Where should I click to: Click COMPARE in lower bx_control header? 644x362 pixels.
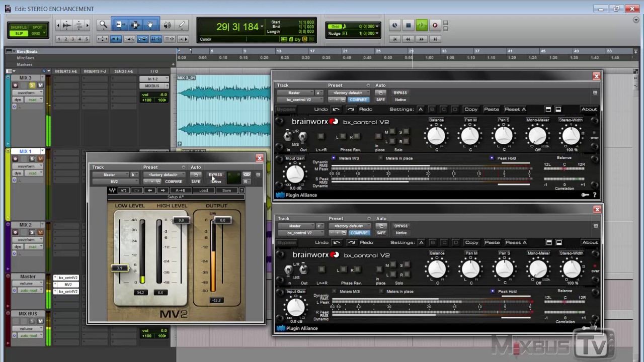[x=359, y=233]
